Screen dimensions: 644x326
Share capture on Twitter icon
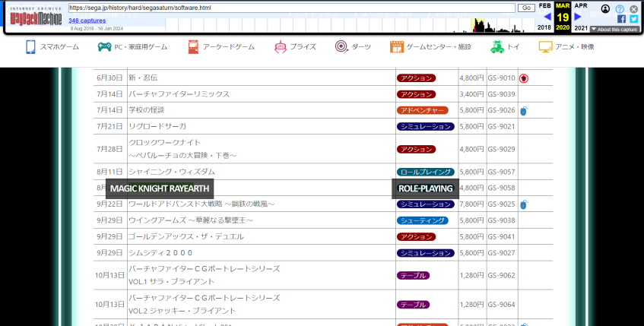633,19
